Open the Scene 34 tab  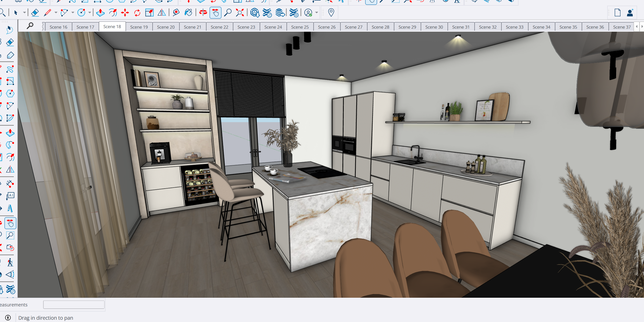coord(541,27)
